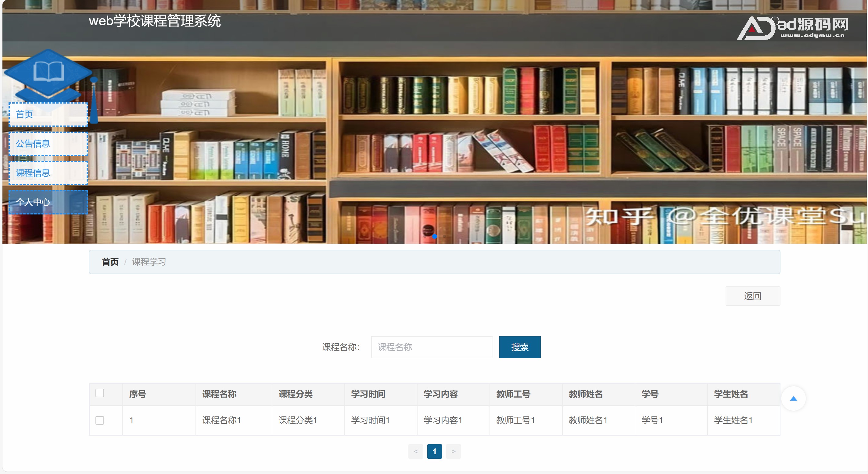This screenshot has height=474, width=868.
Task: Go to next page with right arrow
Action: point(453,451)
